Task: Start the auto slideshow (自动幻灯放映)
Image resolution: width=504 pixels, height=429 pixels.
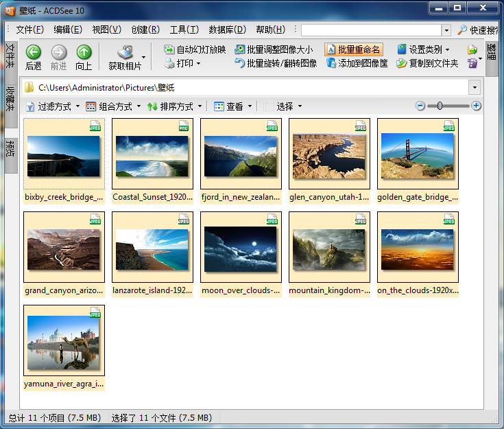Action: [x=195, y=49]
